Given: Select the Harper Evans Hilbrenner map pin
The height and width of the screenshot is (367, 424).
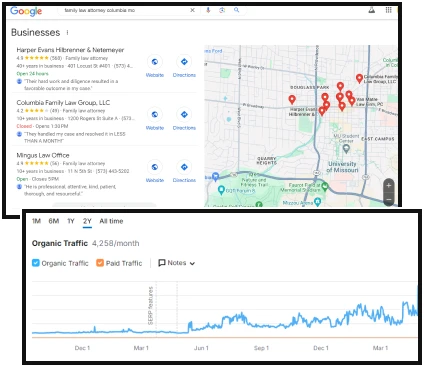Looking at the screenshot, I should 322,110.
